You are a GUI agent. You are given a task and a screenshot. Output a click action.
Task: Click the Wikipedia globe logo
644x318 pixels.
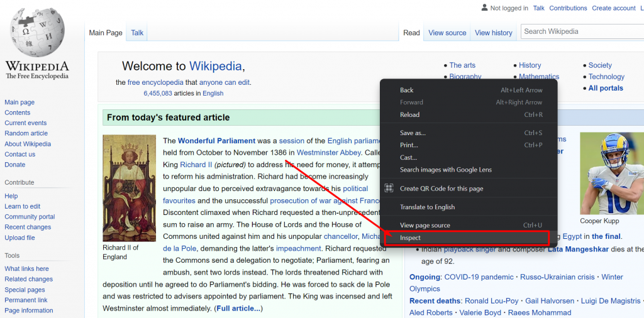pyautogui.click(x=37, y=31)
